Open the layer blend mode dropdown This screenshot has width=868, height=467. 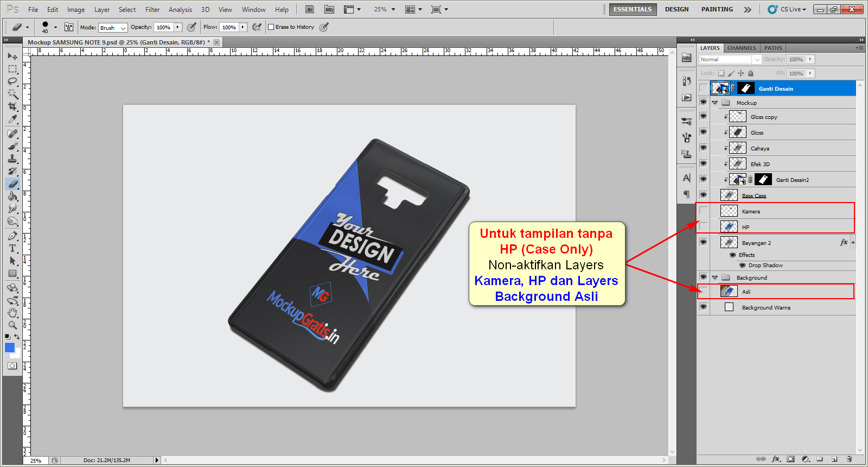pos(730,59)
